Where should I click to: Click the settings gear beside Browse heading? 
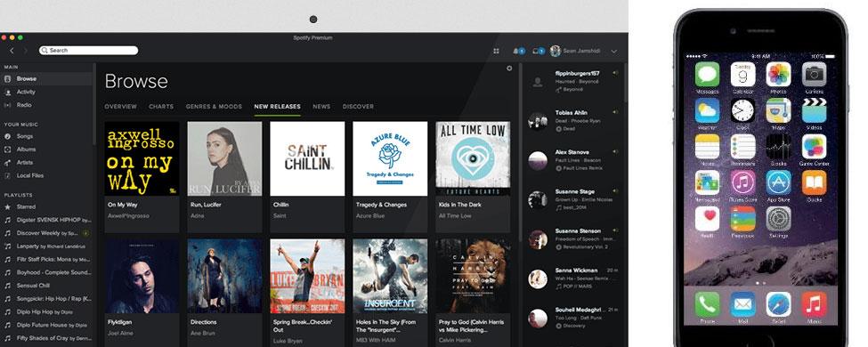tap(509, 69)
